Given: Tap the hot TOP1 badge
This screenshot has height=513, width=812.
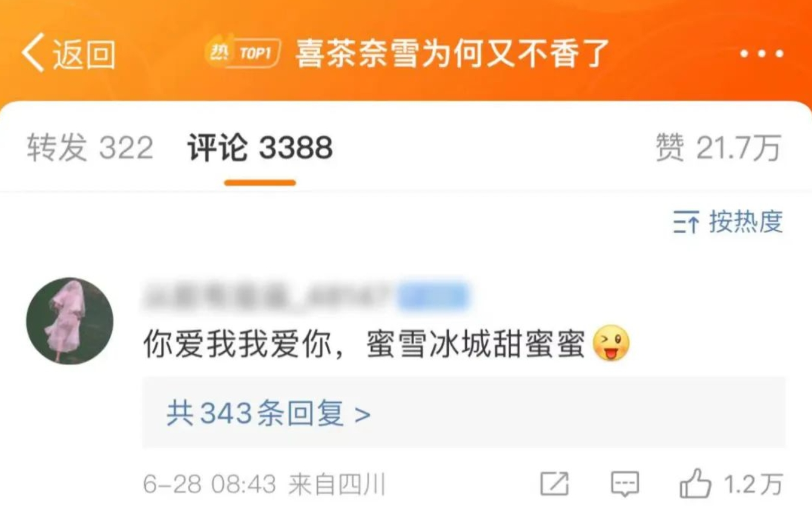Looking at the screenshot, I should 243,53.
